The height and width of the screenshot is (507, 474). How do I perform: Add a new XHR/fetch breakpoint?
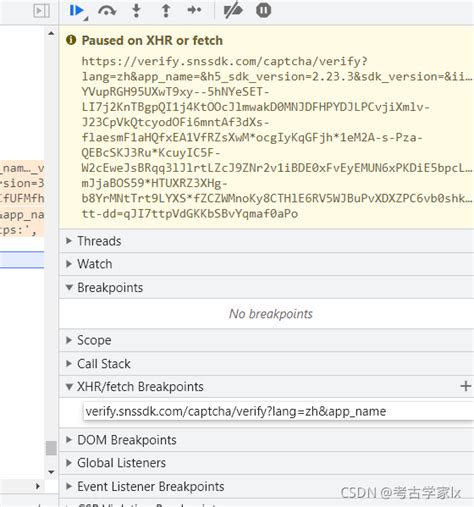pyautogui.click(x=465, y=386)
